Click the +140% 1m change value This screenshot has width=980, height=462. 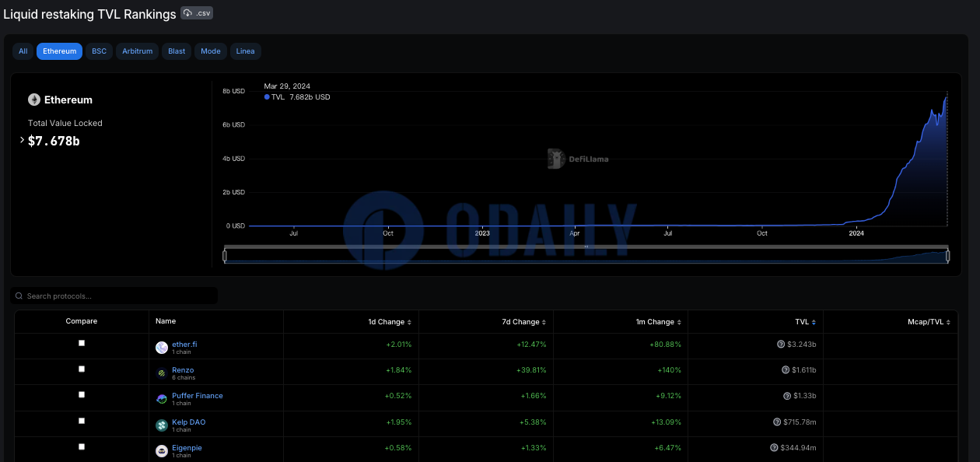[x=670, y=370]
